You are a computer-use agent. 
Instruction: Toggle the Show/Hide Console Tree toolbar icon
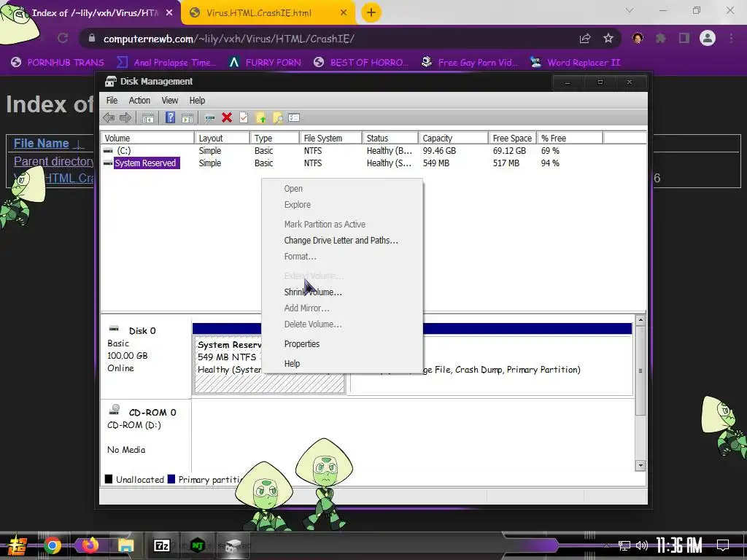point(147,118)
